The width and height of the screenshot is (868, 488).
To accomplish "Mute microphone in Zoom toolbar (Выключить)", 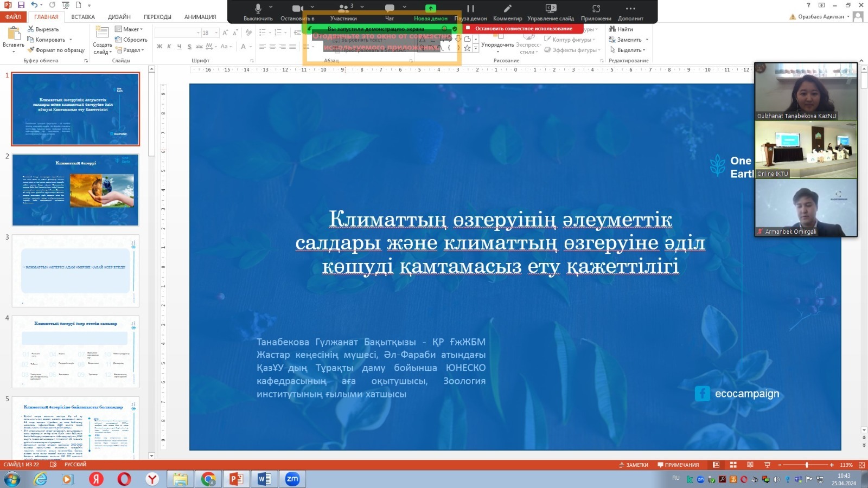I will click(x=258, y=11).
